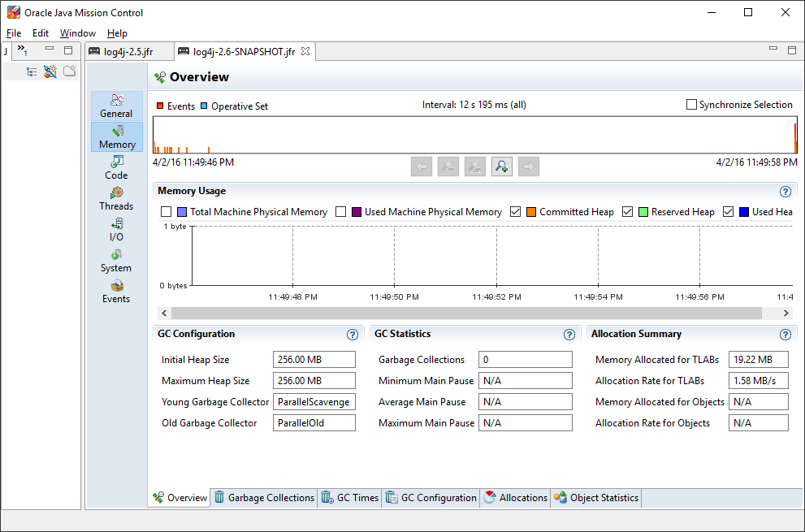Screen dimensions: 805x532
Task: Click the zoom in magnifier button
Action: pos(501,167)
